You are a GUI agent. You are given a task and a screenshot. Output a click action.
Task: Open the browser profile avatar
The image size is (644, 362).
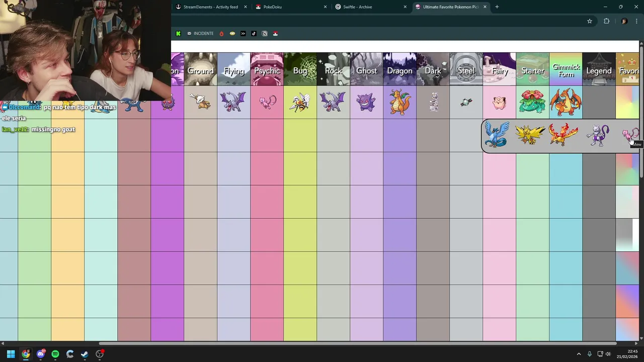coord(624,21)
